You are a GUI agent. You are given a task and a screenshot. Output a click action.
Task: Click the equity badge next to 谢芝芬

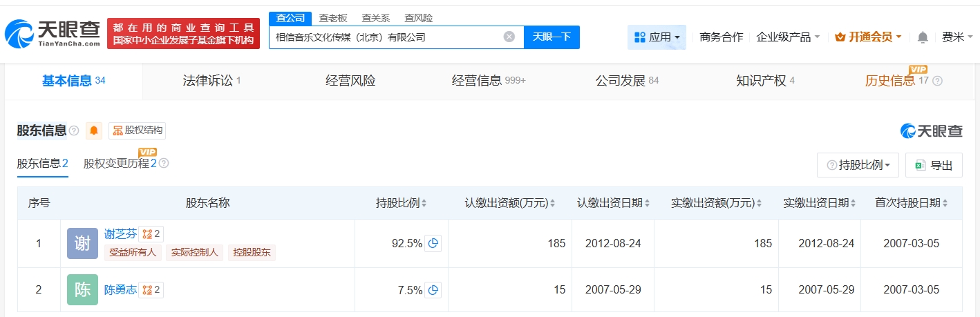(151, 233)
